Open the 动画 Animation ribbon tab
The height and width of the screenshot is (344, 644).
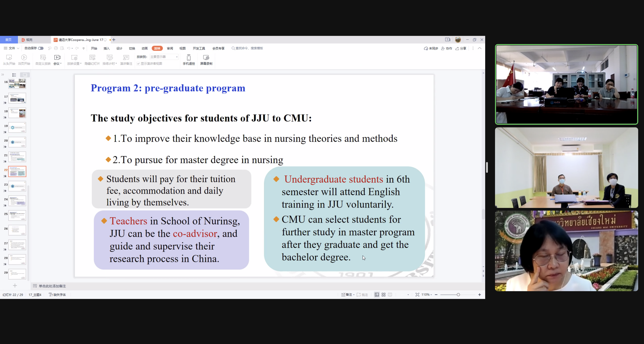tap(145, 48)
